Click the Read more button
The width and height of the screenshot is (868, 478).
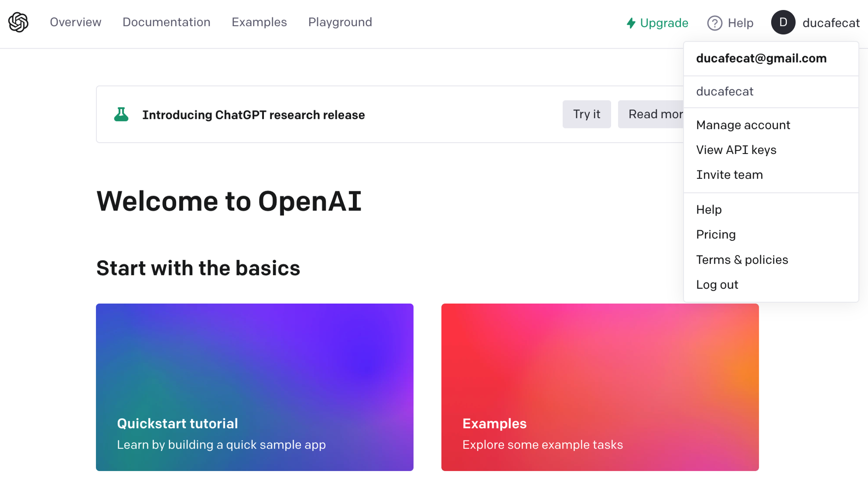[651, 114]
